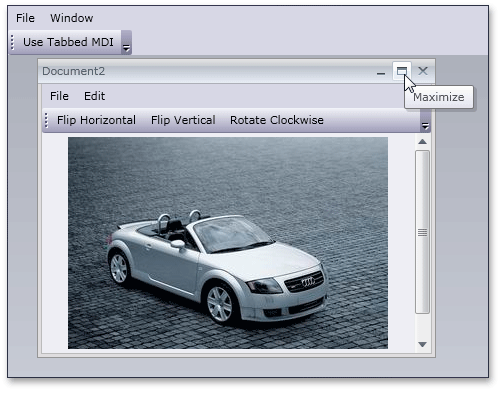Click the Rotate Clockwise button
This screenshot has height=393, width=502.
[x=277, y=120]
